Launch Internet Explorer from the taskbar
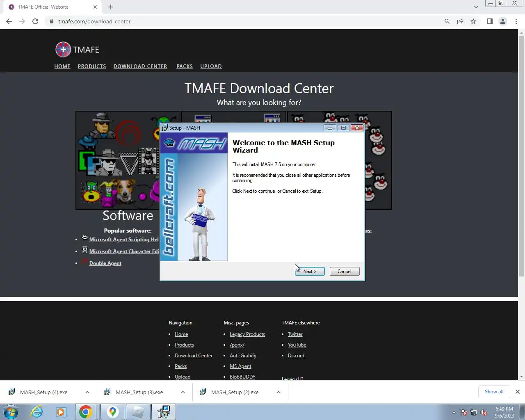This screenshot has width=525, height=420. [x=37, y=412]
